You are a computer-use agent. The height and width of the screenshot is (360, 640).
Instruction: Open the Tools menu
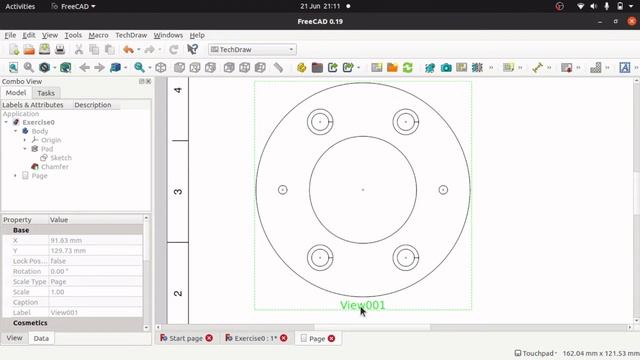(x=73, y=36)
